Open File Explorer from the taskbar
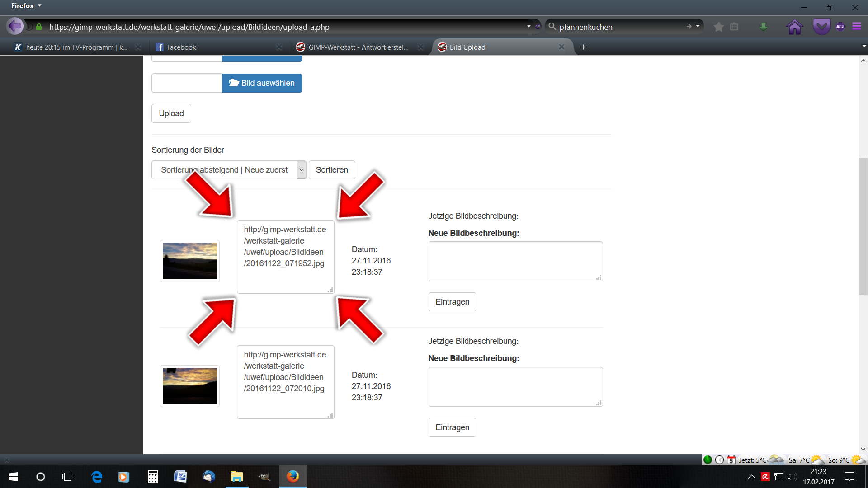Screen dimensions: 868x488 (236, 477)
